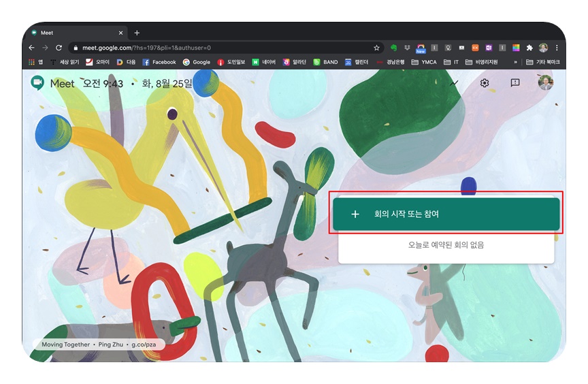Click the small screen-card extension icon
This screenshot has height=384, width=588.
pyautogui.click(x=461, y=48)
